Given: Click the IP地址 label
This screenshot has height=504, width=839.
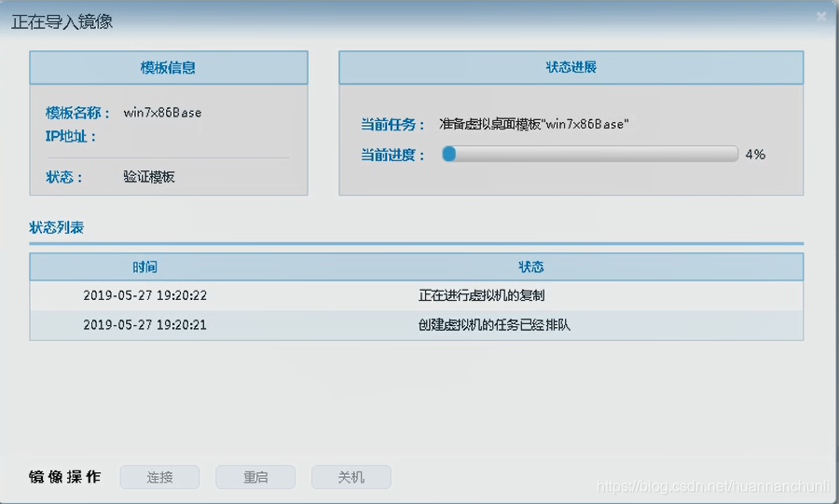Looking at the screenshot, I should pyautogui.click(x=71, y=136).
